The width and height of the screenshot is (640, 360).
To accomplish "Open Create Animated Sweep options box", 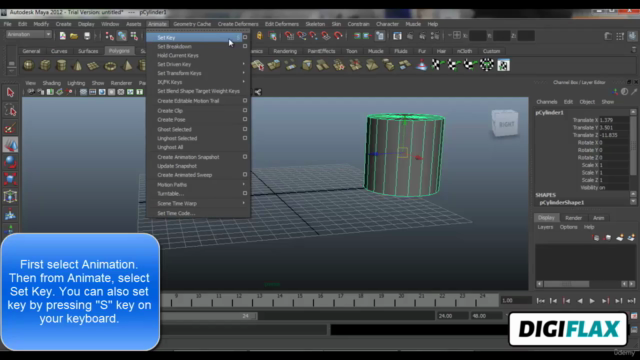I will pyautogui.click(x=245, y=175).
